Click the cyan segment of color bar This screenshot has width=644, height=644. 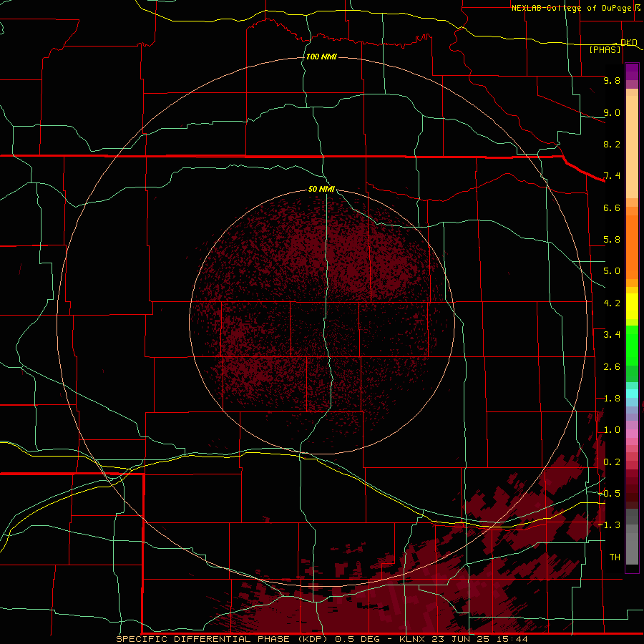[x=632, y=394]
